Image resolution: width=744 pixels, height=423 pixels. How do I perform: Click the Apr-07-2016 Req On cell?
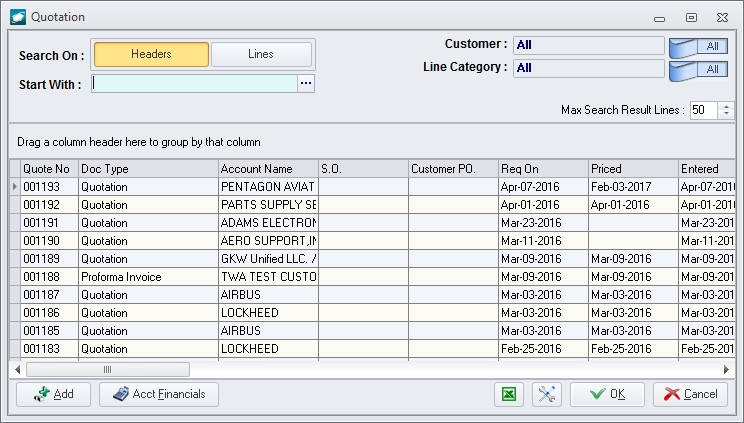click(543, 187)
